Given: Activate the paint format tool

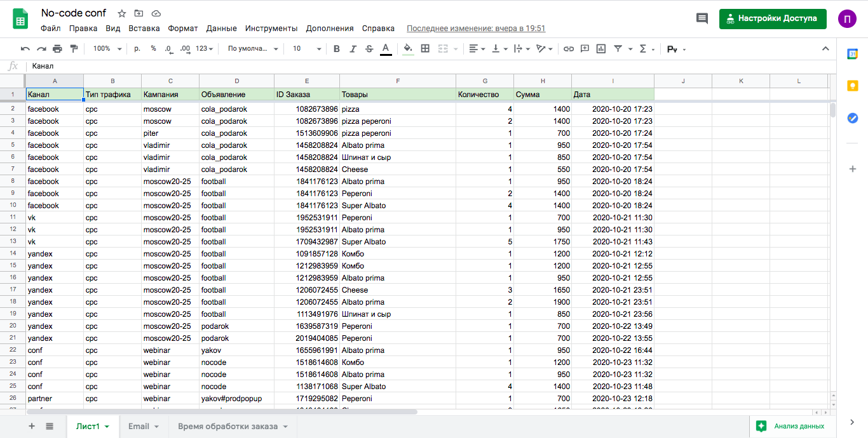Looking at the screenshot, I should click(73, 49).
